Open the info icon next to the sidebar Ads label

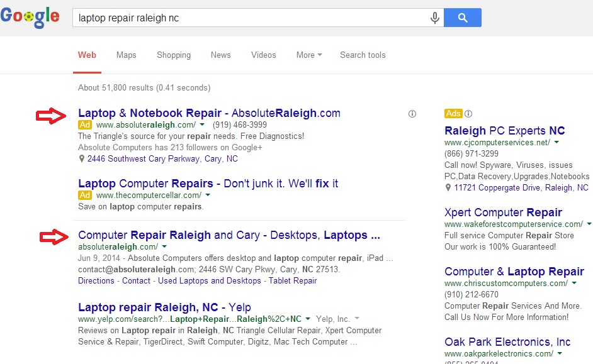coord(468,113)
